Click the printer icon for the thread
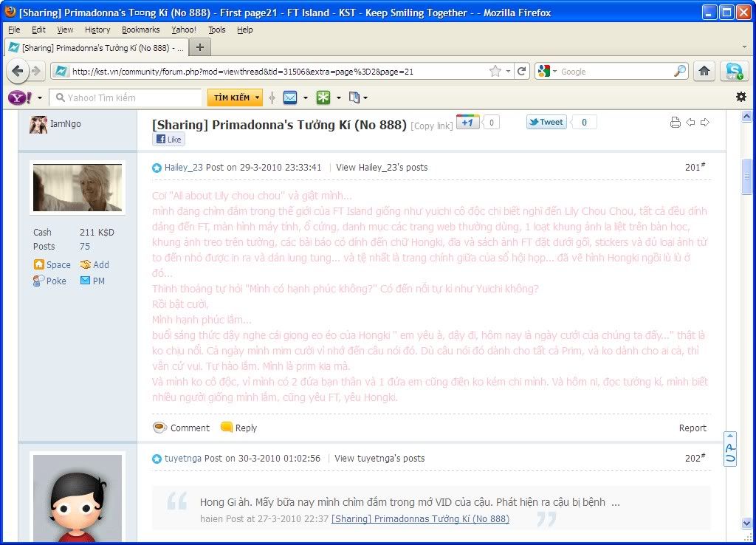Screen dimensions: 756x545 [676, 123]
